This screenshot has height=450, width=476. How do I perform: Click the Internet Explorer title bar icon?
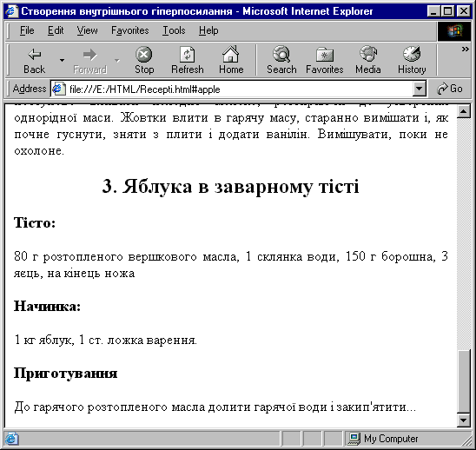[11, 11]
